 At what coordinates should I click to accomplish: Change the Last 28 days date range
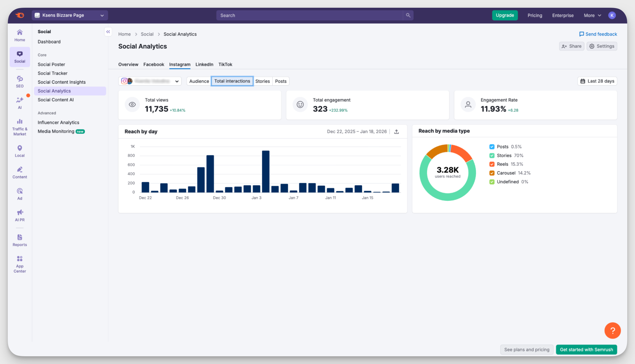597,81
